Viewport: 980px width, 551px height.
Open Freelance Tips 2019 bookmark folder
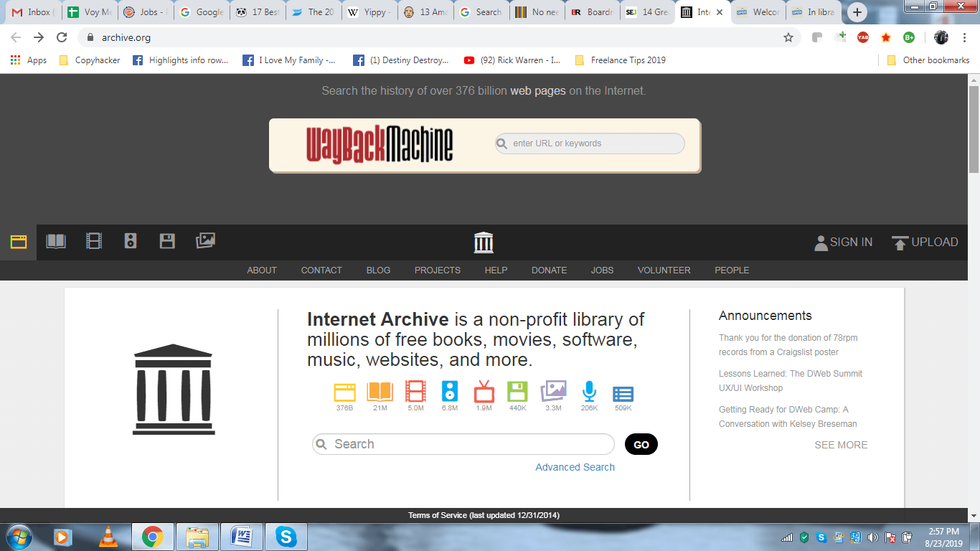[x=621, y=60]
